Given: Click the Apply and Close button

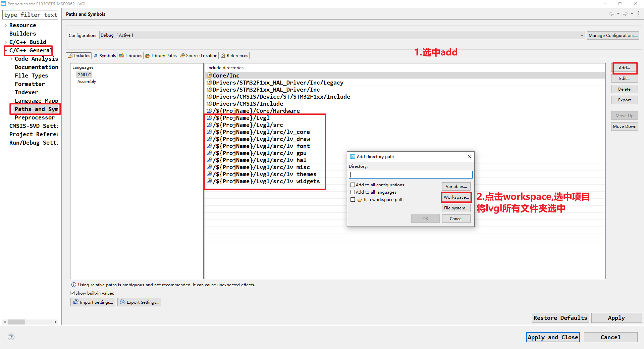Looking at the screenshot, I should coord(553,337).
